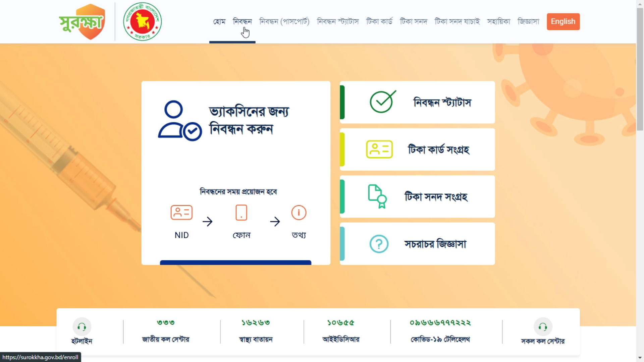Screen dimensions: 644x362
Task: Click the Surokkha shield logo
Action: [82, 22]
